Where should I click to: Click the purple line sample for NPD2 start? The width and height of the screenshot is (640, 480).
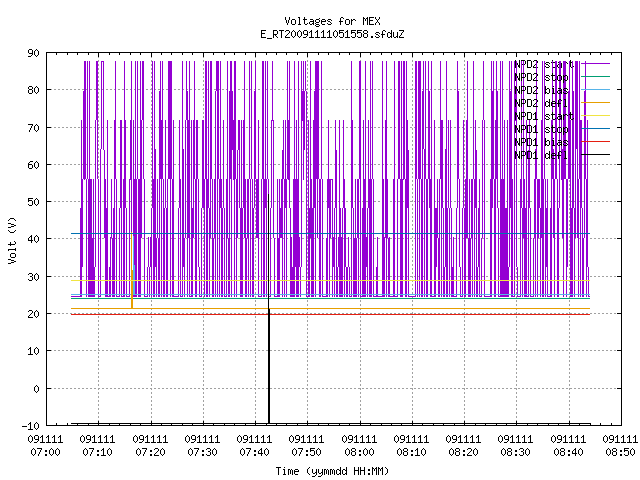(x=596, y=64)
